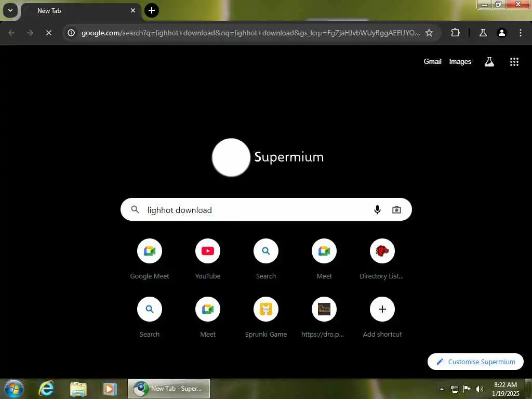Open the volume speaker tray icon
The width and height of the screenshot is (532, 399).
point(480,389)
